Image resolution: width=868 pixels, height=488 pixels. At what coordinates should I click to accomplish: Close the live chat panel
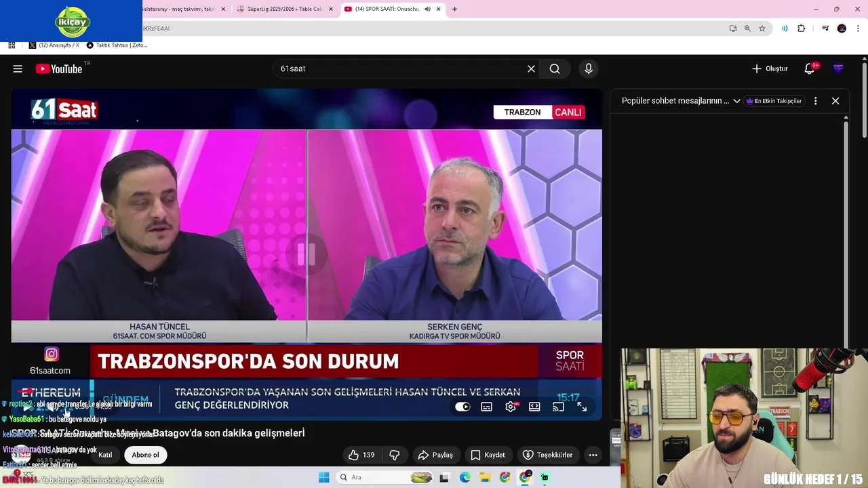click(835, 101)
